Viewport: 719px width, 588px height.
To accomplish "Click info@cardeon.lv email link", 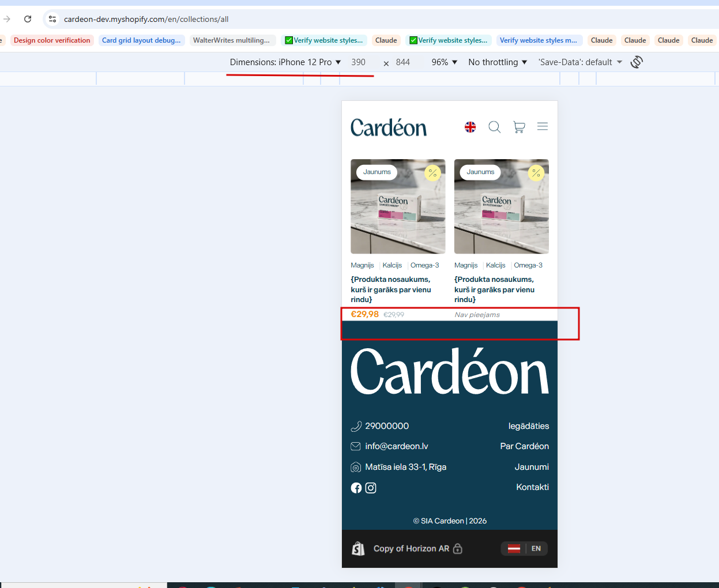I will point(397,446).
